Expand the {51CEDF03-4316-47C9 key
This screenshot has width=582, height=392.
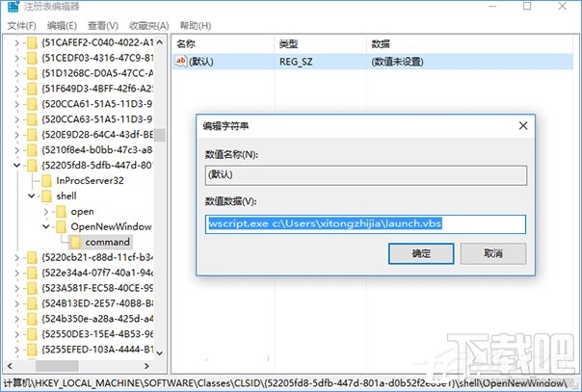click(16, 58)
